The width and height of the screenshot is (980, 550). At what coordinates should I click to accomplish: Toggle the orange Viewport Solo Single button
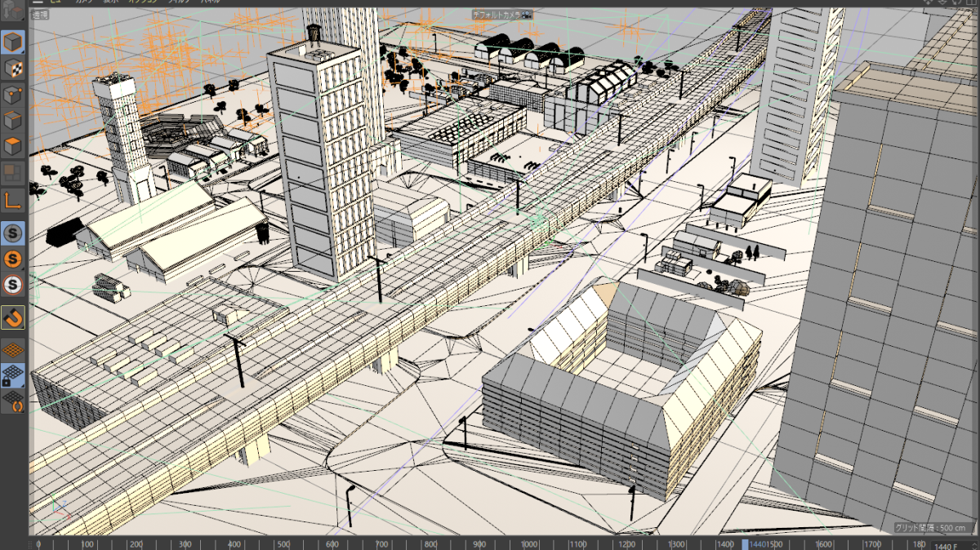tap(13, 259)
